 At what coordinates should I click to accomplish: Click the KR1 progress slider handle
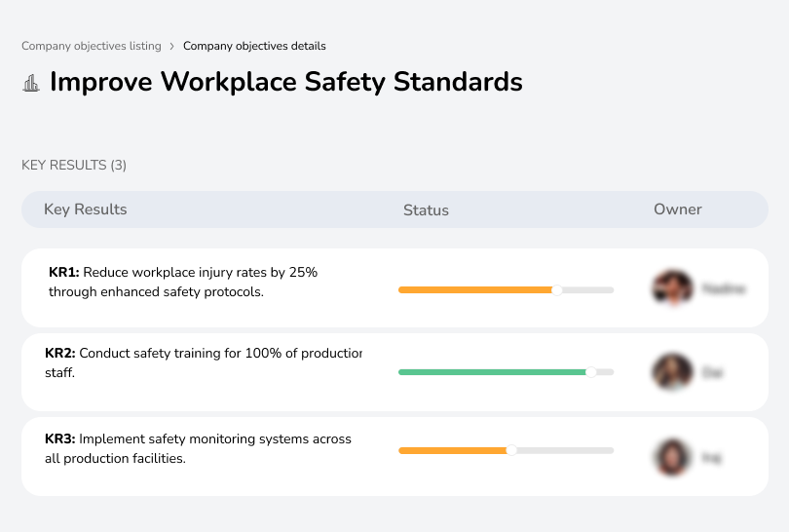(x=556, y=290)
